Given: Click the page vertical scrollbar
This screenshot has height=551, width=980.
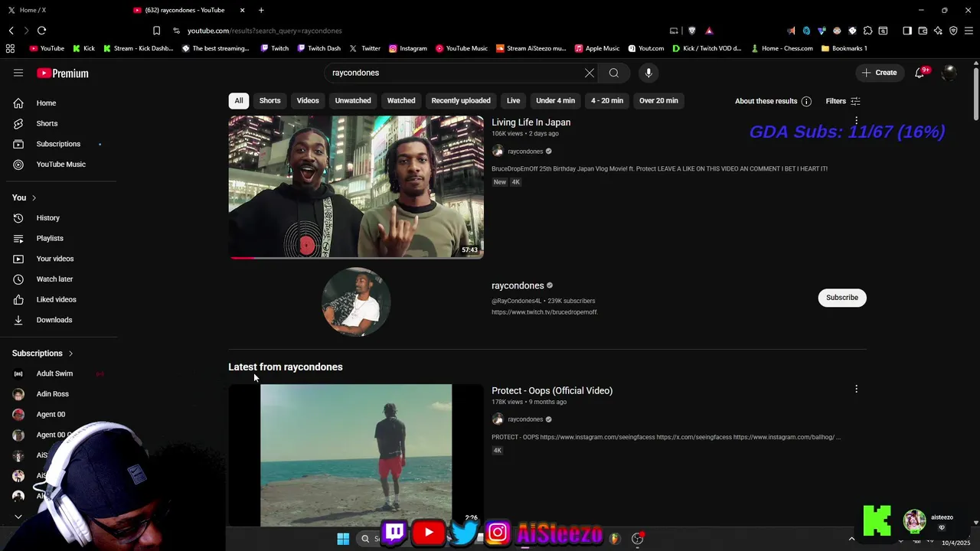Looking at the screenshot, I should (975, 93).
